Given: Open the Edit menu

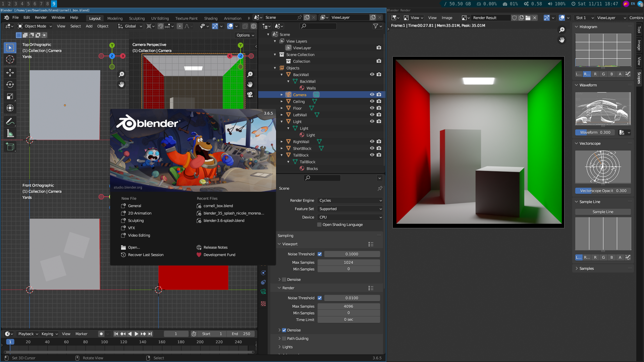Looking at the screenshot, I should pyautogui.click(x=26, y=17).
